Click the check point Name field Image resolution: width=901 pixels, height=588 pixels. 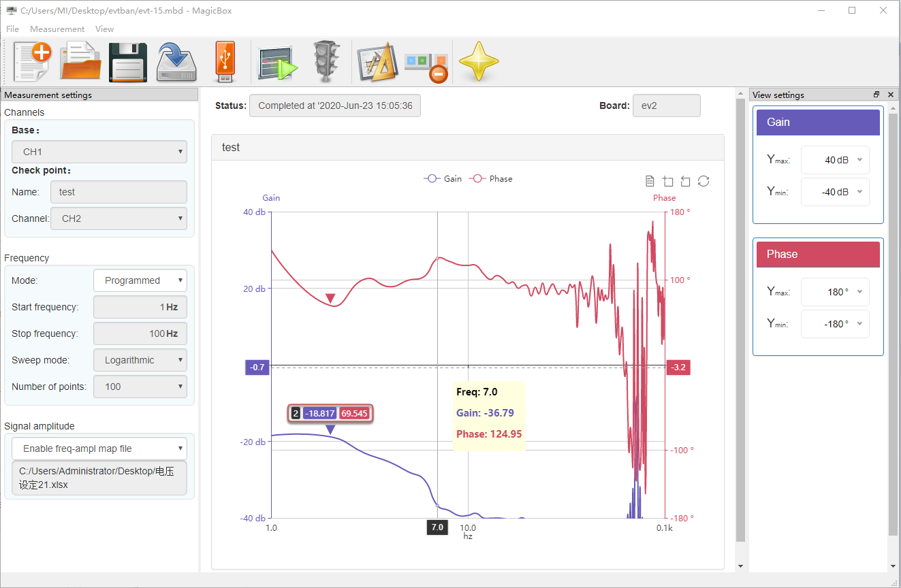tap(118, 192)
